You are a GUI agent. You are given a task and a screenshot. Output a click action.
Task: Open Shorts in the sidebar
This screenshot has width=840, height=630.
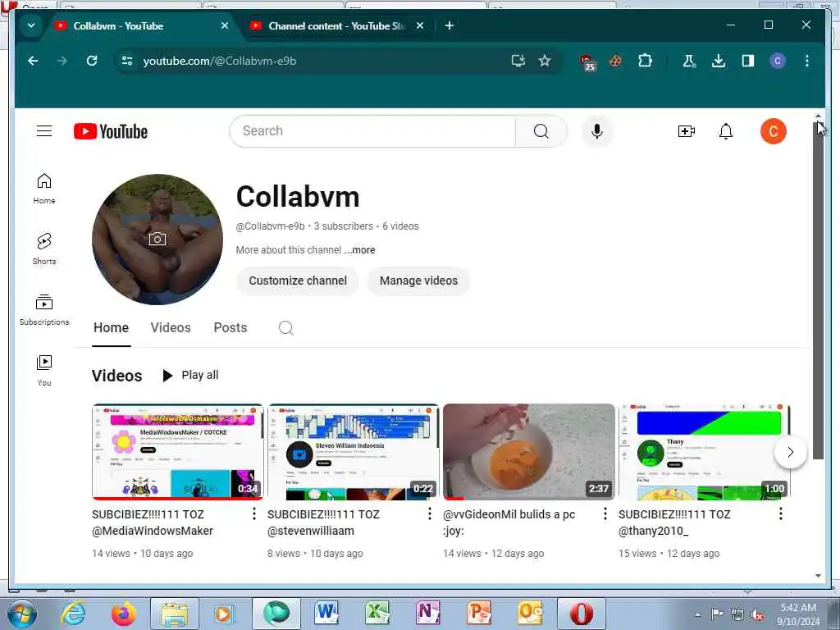44,249
